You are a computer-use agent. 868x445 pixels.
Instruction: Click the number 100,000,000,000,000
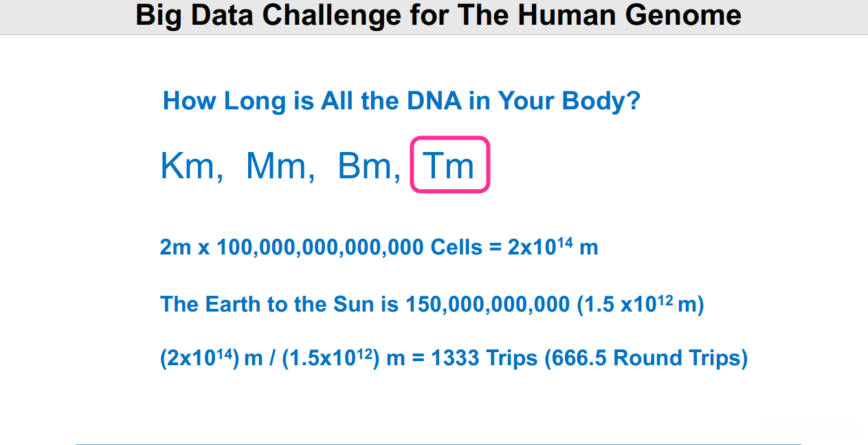320,248
